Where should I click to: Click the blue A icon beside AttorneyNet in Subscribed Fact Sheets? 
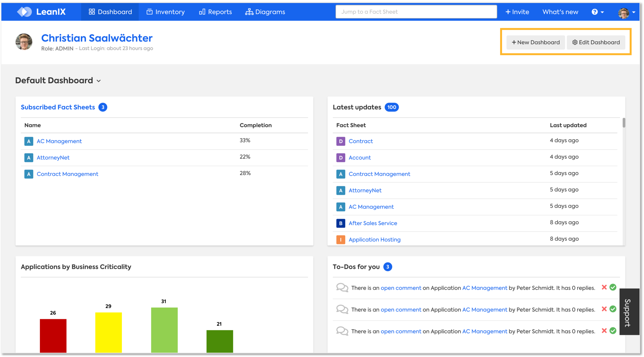[x=29, y=157]
